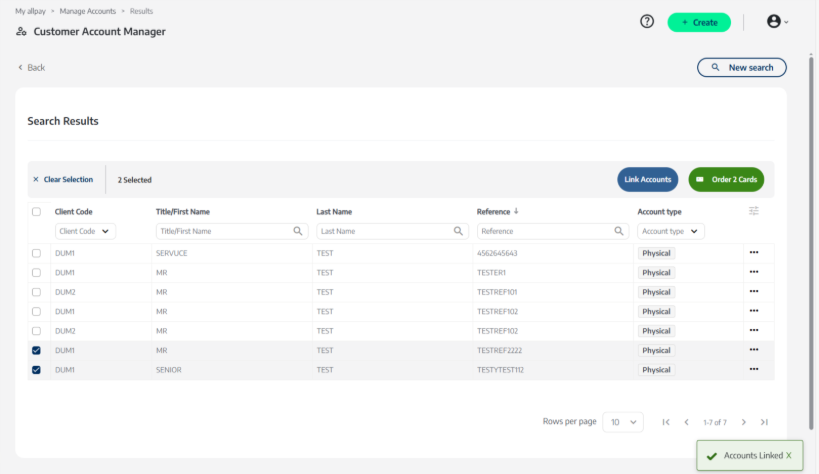Image resolution: width=819 pixels, height=474 pixels.
Task: Click My allpay breadcrumb
Action: 30,11
